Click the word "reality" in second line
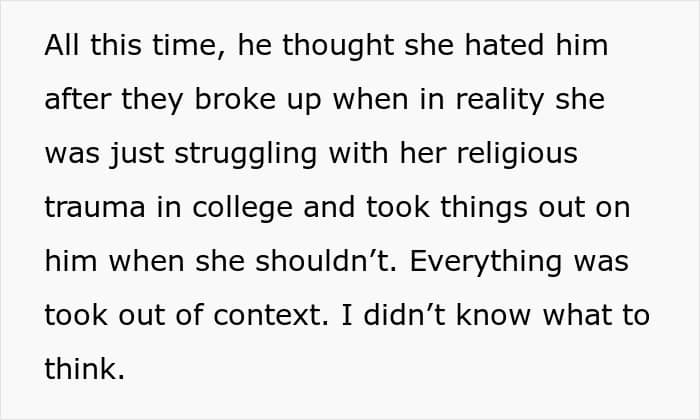 pyautogui.click(x=500, y=100)
